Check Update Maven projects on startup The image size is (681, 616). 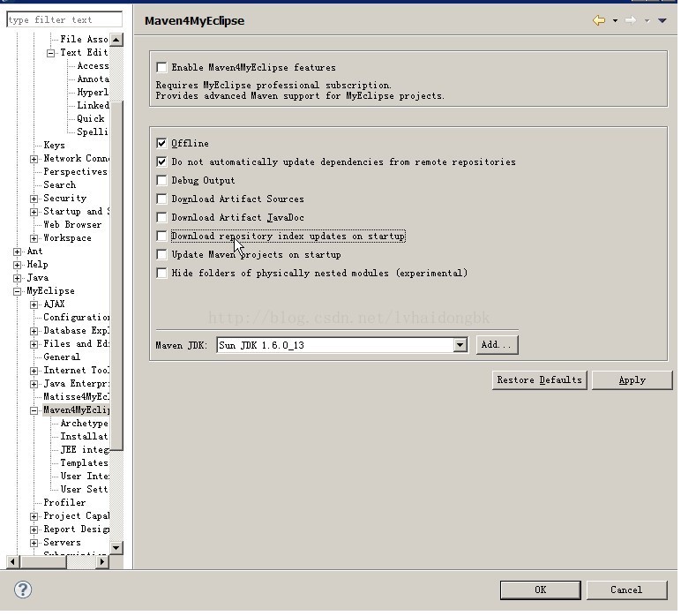(x=161, y=254)
